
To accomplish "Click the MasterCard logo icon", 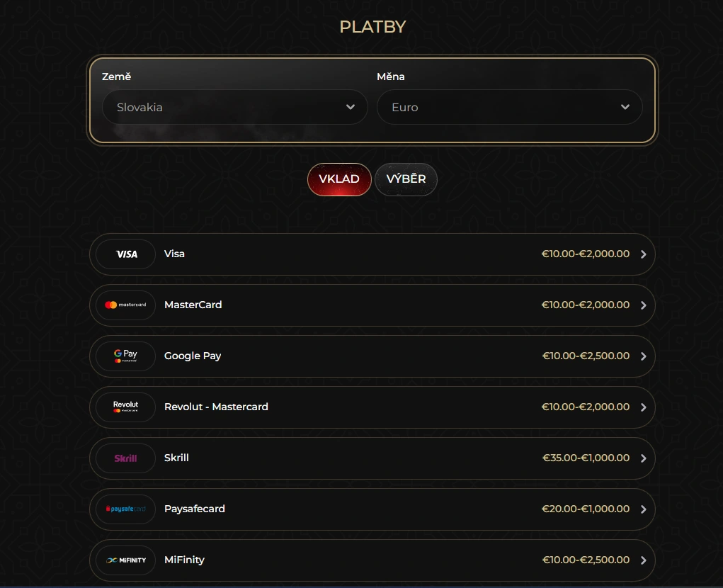I will (126, 305).
